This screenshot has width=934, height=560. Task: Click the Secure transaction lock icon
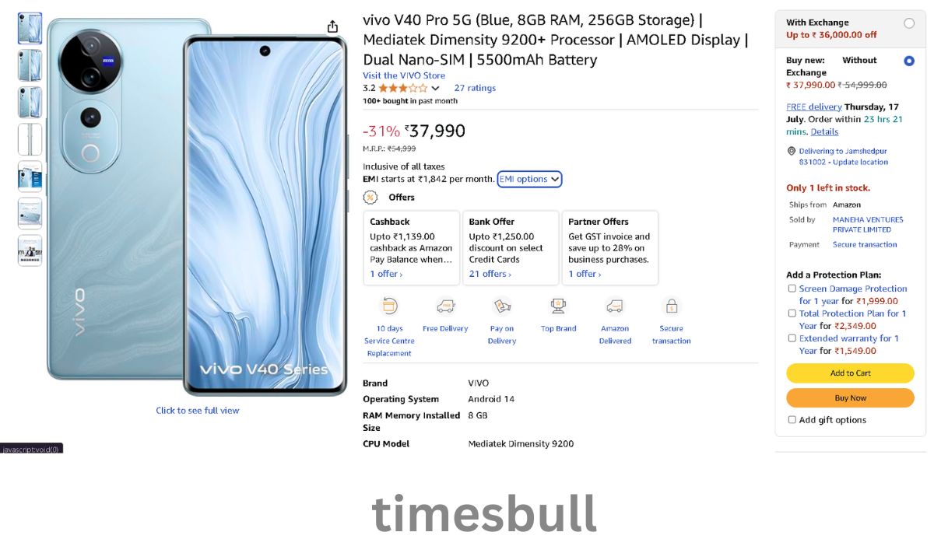click(x=671, y=306)
